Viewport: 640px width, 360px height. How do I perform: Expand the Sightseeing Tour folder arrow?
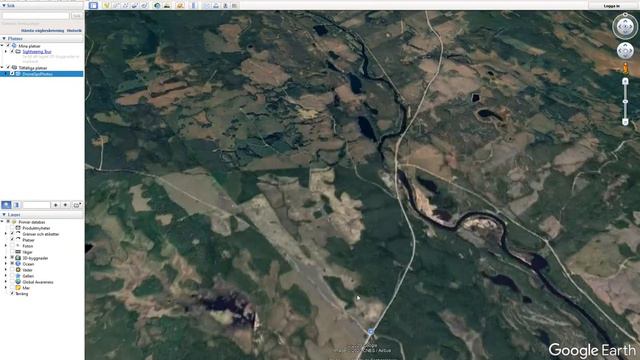pos(6,52)
